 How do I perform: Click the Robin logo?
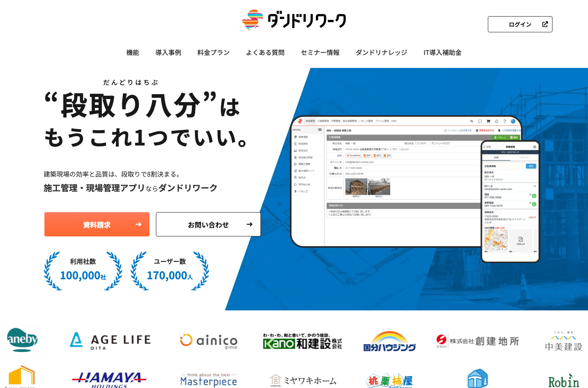coord(563,381)
